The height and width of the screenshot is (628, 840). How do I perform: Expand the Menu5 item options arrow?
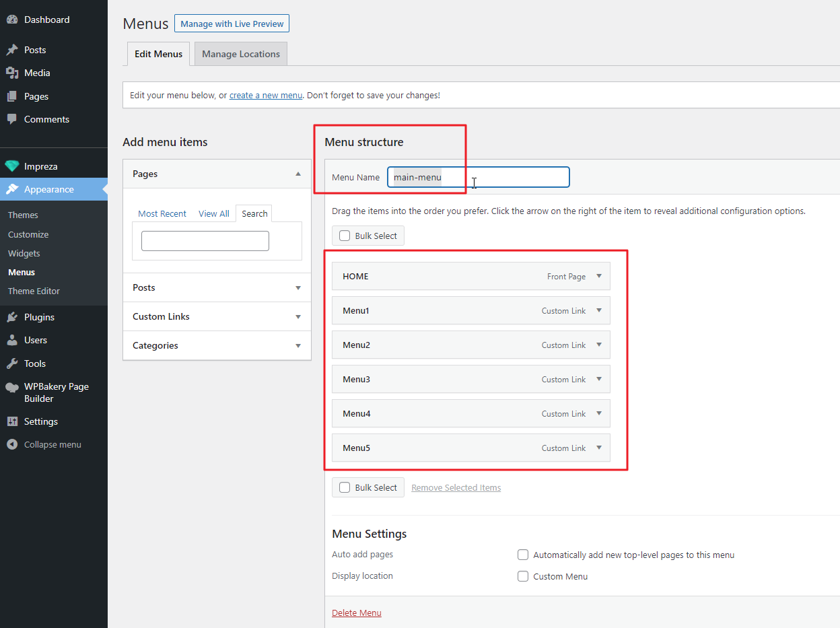click(x=599, y=448)
